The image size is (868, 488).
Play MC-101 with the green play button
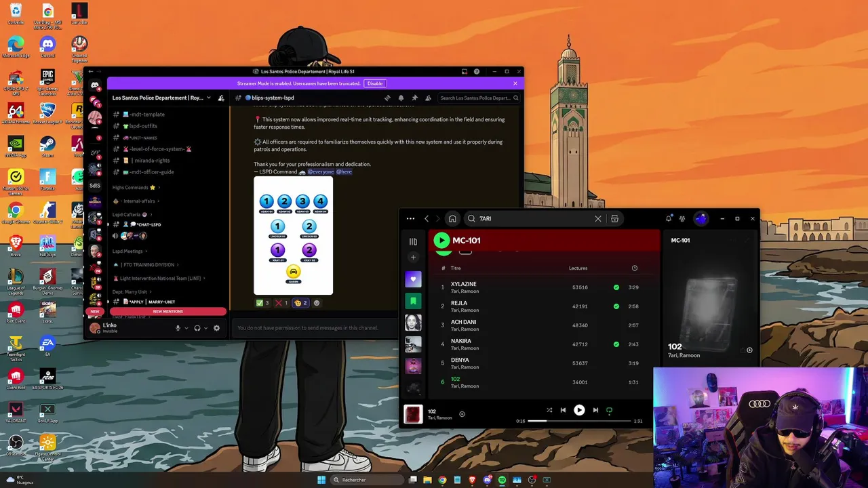[441, 240]
